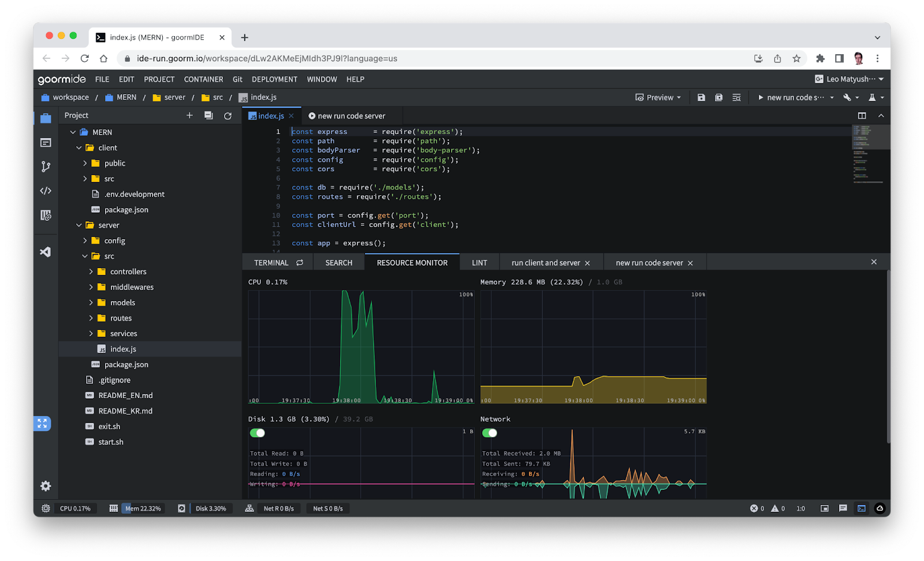Click the save file icon in toolbar

click(x=701, y=98)
